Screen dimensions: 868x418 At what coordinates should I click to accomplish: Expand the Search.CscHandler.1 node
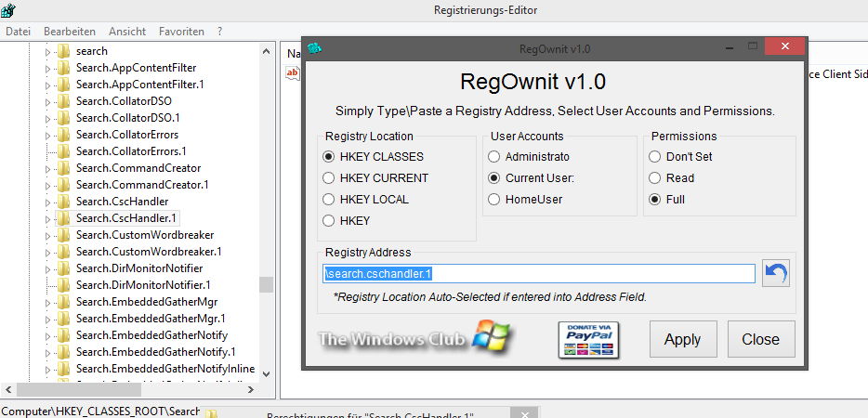tap(47, 218)
